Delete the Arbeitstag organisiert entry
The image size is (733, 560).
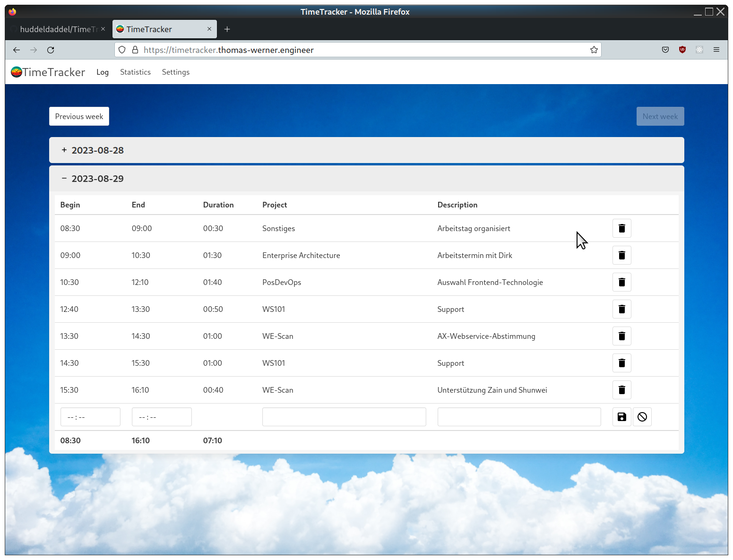pyautogui.click(x=621, y=228)
